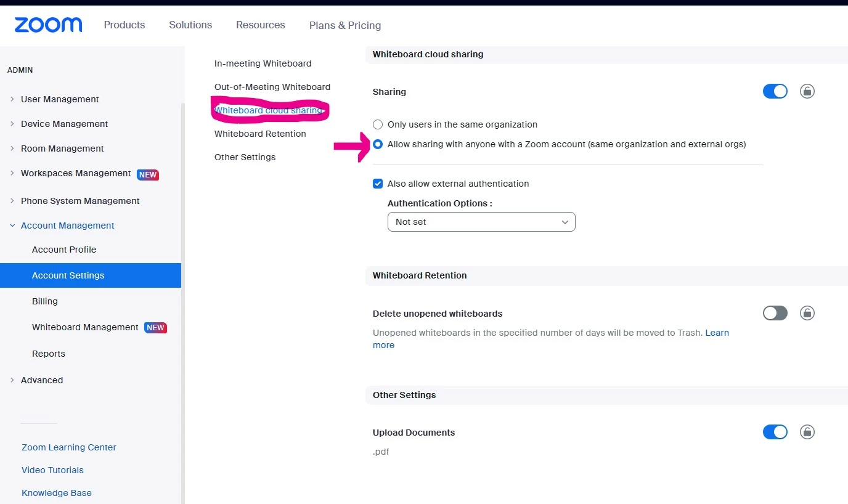Disable the Upload Documents toggle
Viewport: 848px width, 504px height.
point(775,432)
